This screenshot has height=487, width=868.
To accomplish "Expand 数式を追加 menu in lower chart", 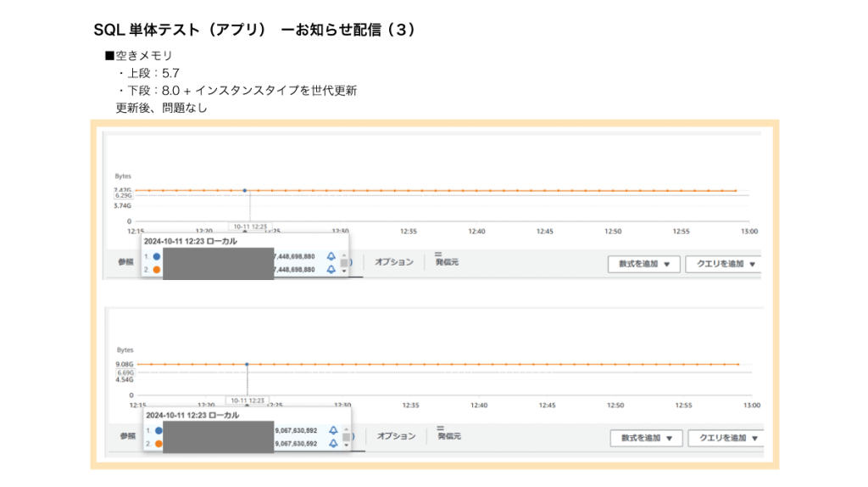I will pos(646,438).
